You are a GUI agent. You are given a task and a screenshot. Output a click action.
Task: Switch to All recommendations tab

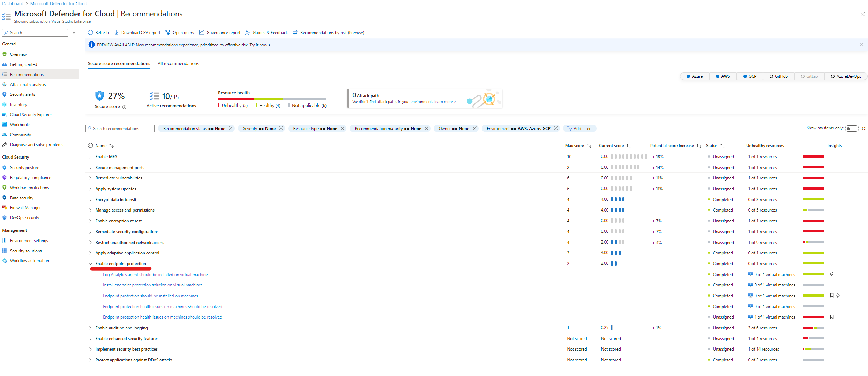click(x=178, y=63)
